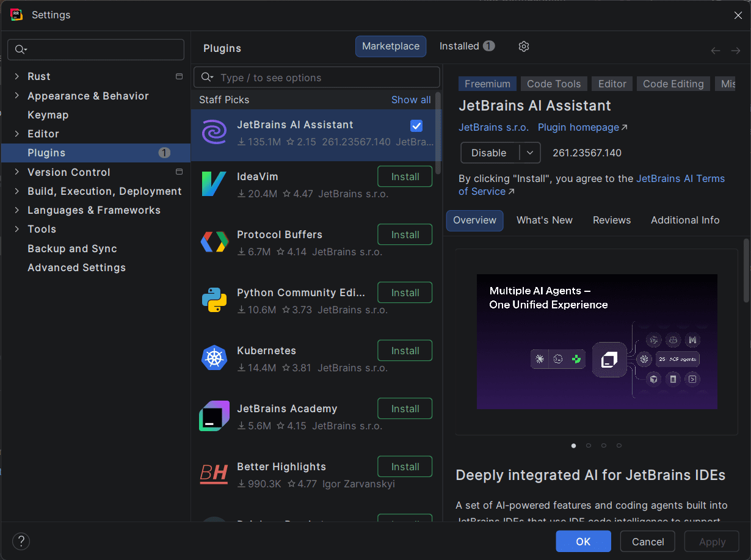Expand Appearance & Behavior settings

click(16, 96)
